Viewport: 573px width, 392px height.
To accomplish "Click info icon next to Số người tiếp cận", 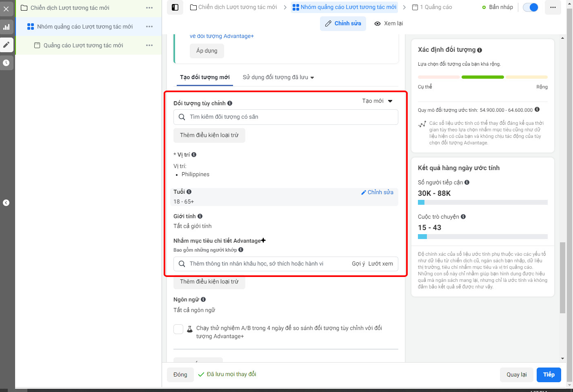I will pos(467,182).
